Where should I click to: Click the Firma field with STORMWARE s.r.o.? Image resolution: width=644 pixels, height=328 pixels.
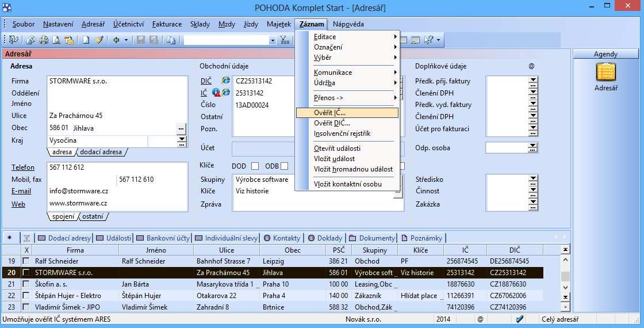coord(117,81)
